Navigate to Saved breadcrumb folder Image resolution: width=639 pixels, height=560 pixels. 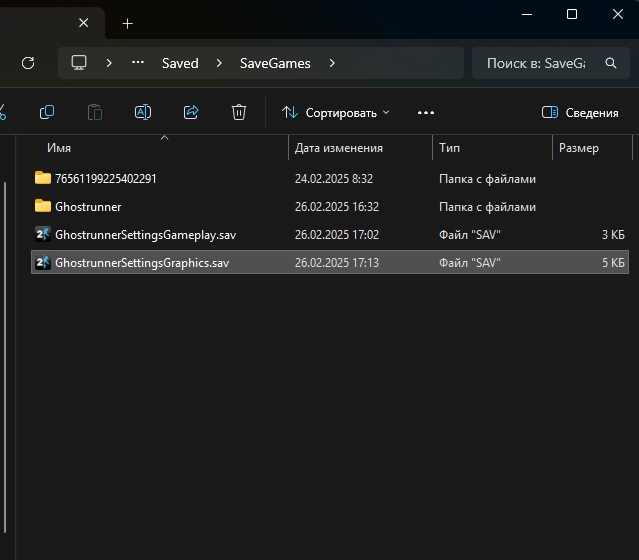(180, 63)
